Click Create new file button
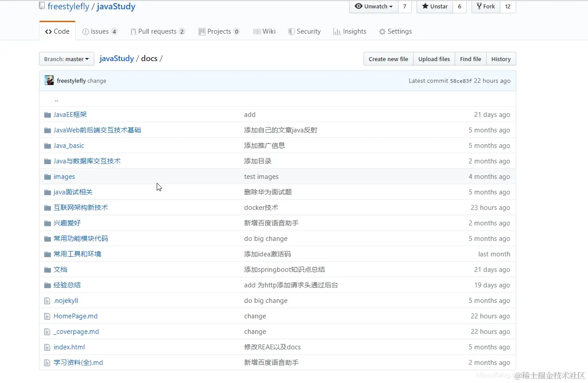 pyautogui.click(x=388, y=59)
